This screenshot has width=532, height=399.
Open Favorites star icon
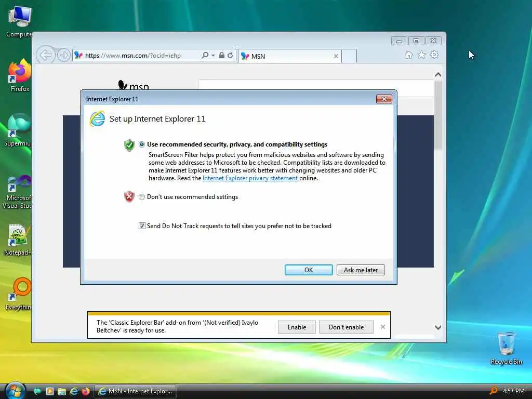pos(421,55)
